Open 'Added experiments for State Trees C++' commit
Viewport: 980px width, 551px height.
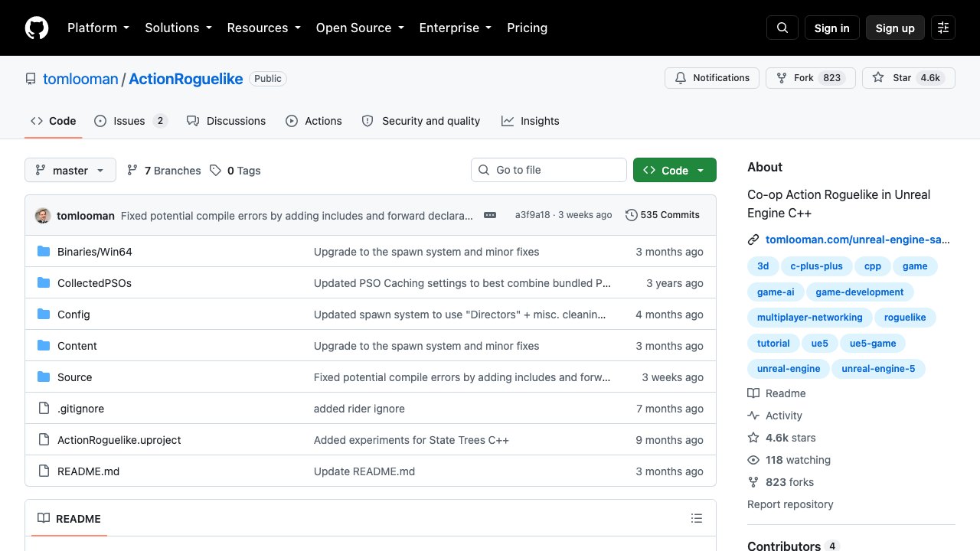(x=411, y=440)
